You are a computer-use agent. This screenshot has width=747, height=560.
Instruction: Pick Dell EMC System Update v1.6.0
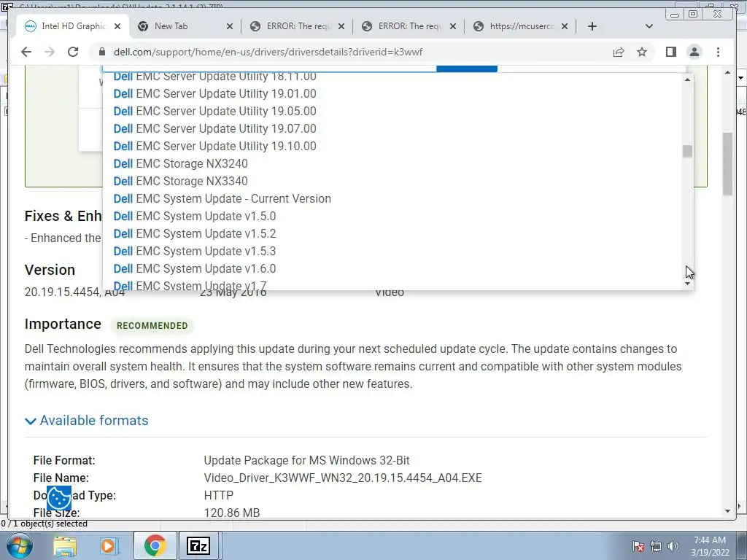tap(194, 268)
